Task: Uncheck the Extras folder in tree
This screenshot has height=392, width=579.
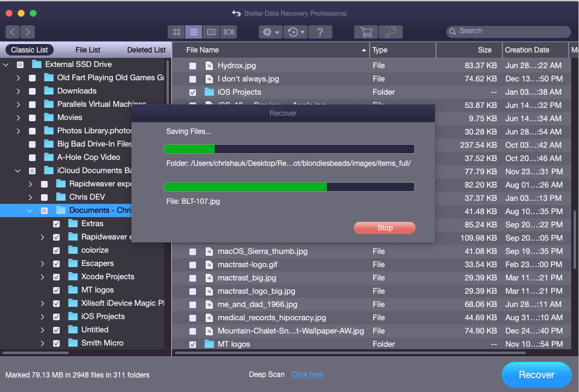Action: [57, 224]
